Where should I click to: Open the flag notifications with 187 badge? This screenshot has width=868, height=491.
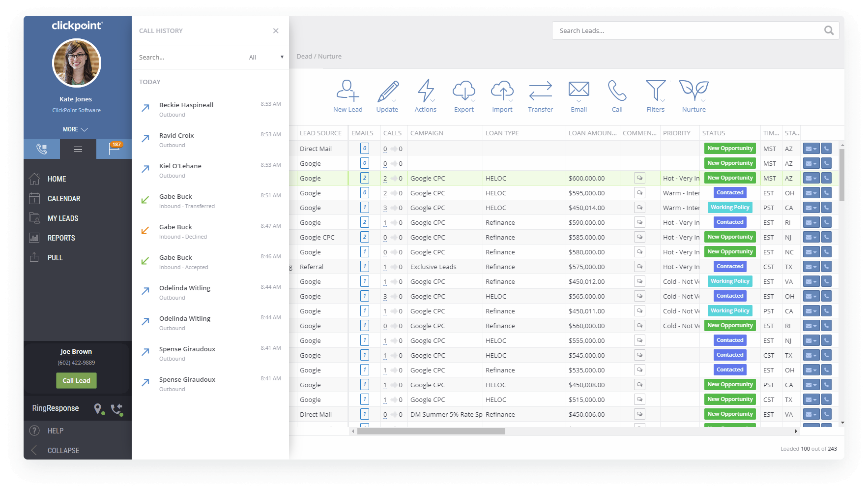114,149
